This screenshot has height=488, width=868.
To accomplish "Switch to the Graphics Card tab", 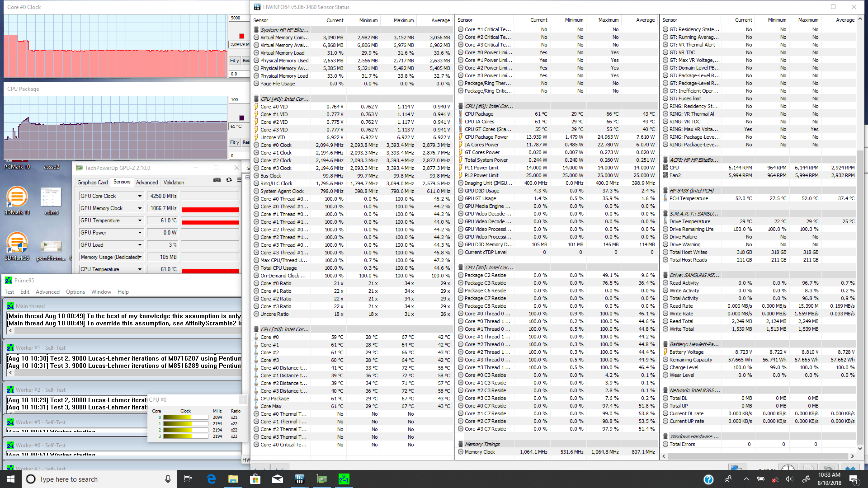I will pyautogui.click(x=92, y=183).
